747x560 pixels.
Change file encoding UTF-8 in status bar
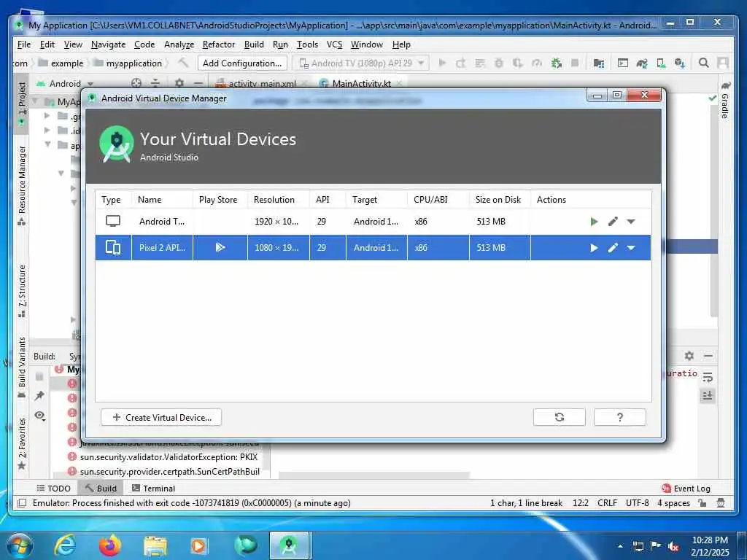(637, 503)
